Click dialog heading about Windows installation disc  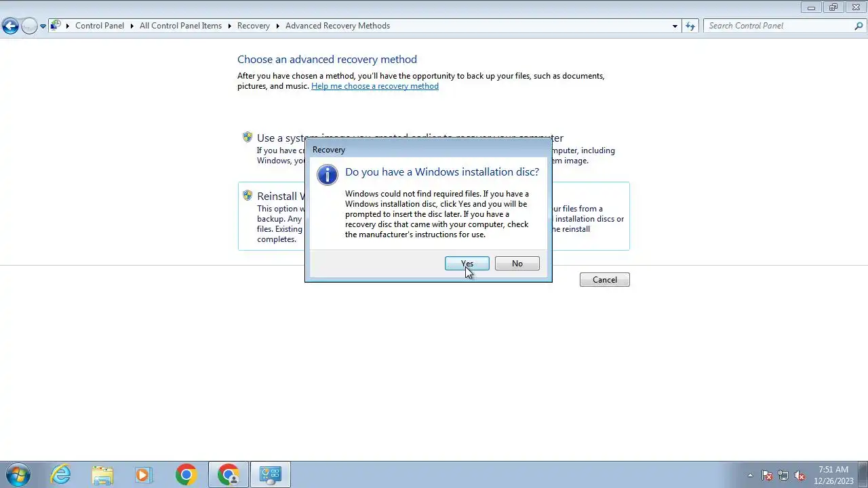[x=442, y=172]
